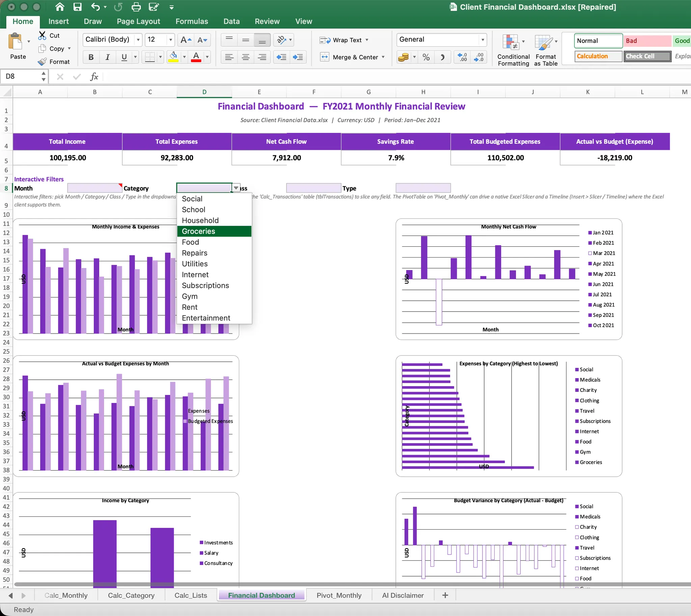Expand Merge & Center dropdown arrow

(383, 57)
